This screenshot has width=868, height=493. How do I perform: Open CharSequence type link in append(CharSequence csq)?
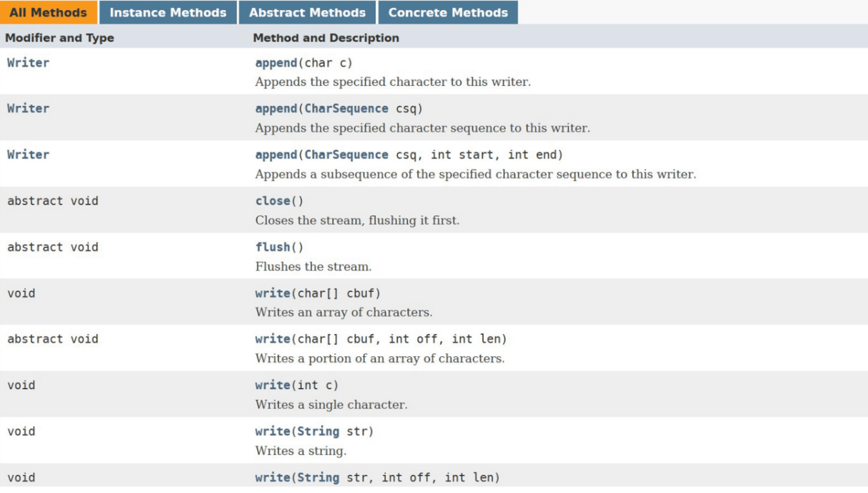click(x=346, y=109)
